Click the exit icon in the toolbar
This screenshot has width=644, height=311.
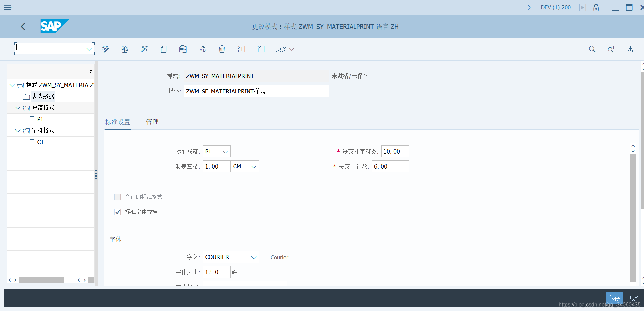(631, 49)
